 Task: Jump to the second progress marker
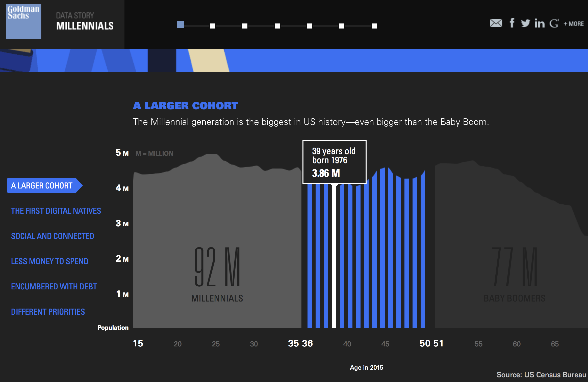coord(213,26)
